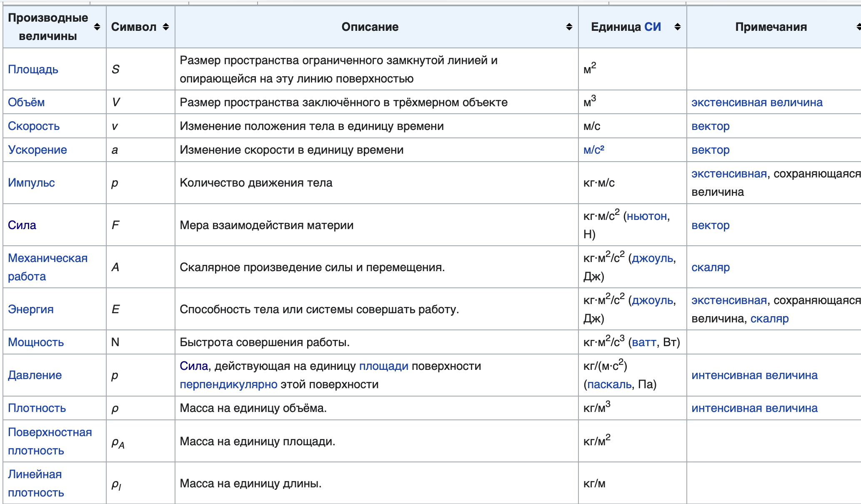This screenshot has width=861, height=504.
Task: Follow the Объём link
Action: tap(26, 102)
